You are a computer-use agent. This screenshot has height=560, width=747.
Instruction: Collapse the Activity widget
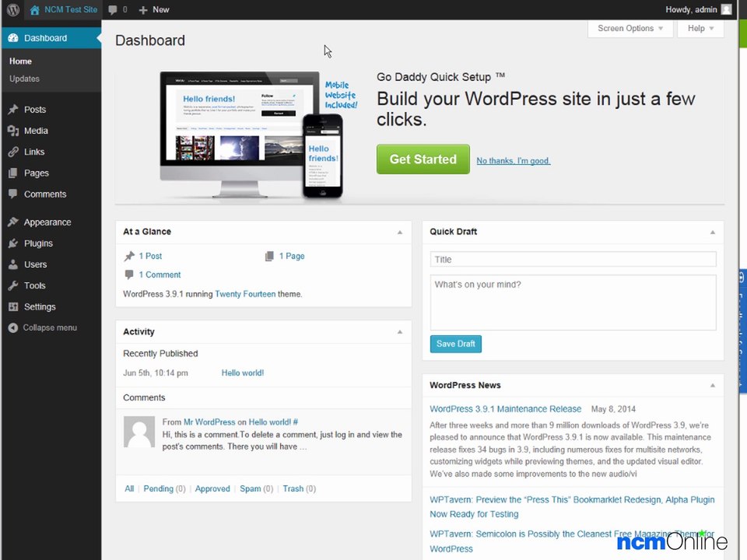[x=400, y=332]
